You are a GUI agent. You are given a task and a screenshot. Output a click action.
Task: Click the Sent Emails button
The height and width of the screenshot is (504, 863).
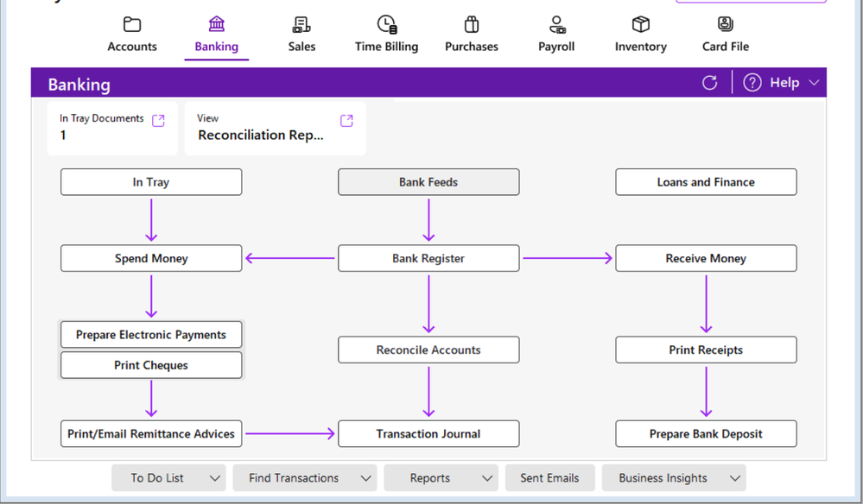(549, 478)
